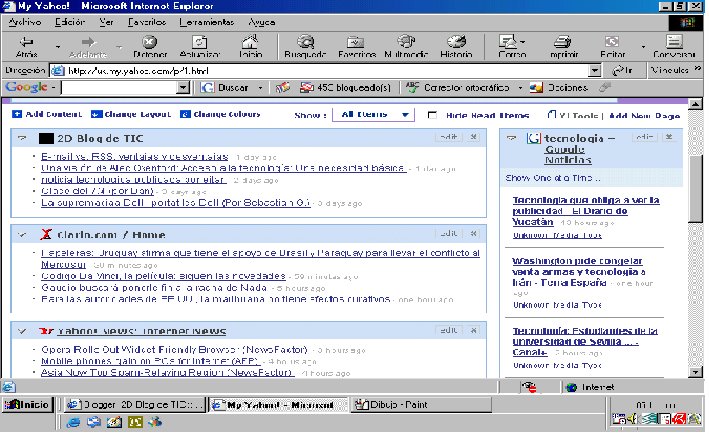This screenshot has width=709, height=434.
Task: Open the Herramientas menu
Action: 207,22
